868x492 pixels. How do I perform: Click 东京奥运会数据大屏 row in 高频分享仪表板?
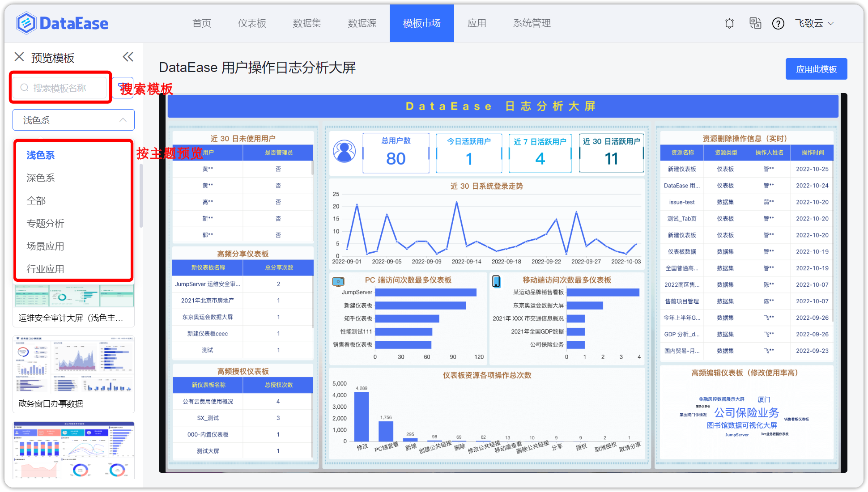pyautogui.click(x=242, y=317)
